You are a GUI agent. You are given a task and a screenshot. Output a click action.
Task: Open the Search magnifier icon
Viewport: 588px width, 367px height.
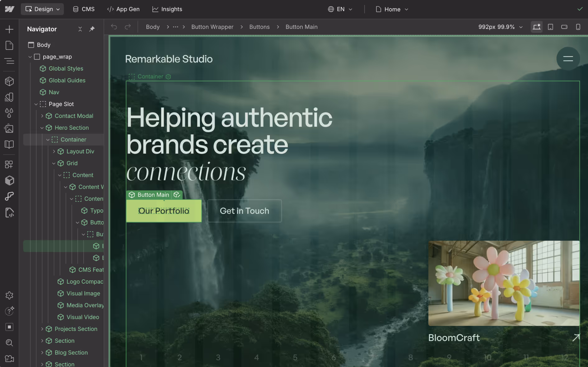coord(9,343)
